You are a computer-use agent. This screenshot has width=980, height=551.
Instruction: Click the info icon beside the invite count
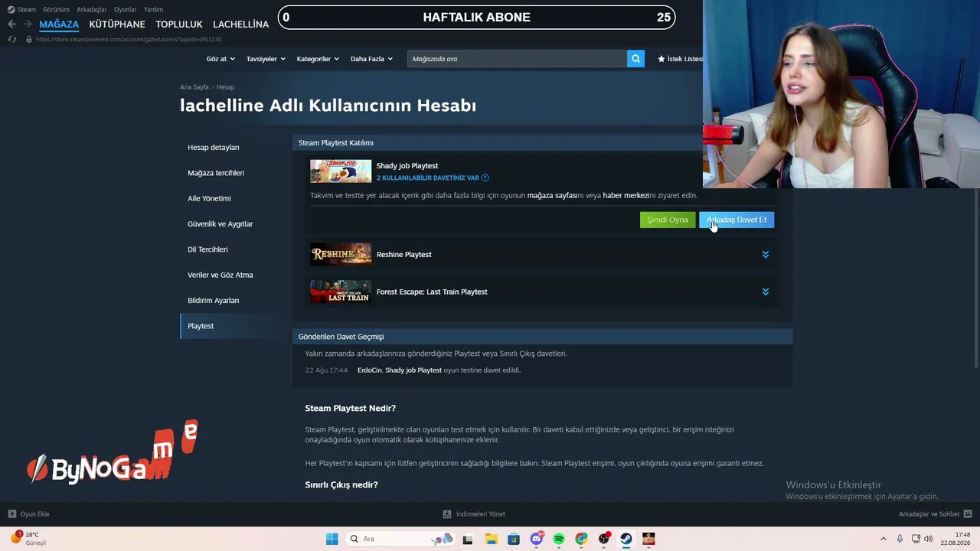tap(485, 178)
